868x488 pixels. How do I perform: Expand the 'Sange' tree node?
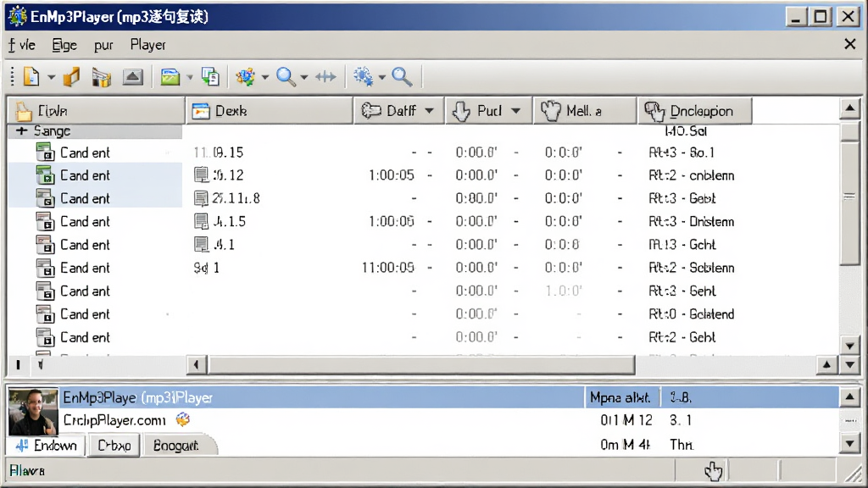click(x=21, y=131)
